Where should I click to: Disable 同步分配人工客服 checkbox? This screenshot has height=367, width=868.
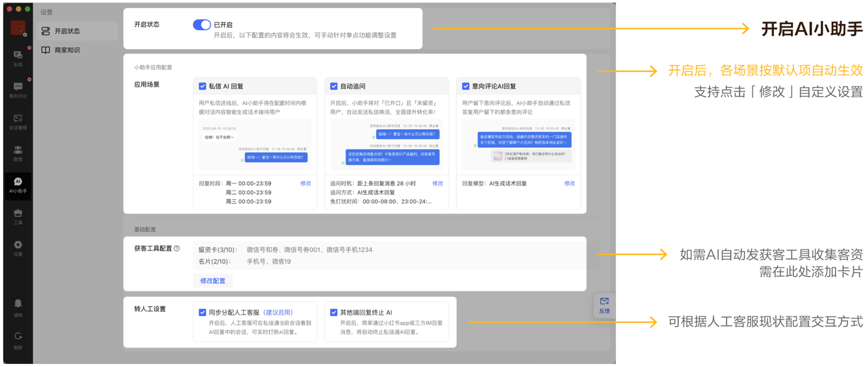click(x=202, y=312)
